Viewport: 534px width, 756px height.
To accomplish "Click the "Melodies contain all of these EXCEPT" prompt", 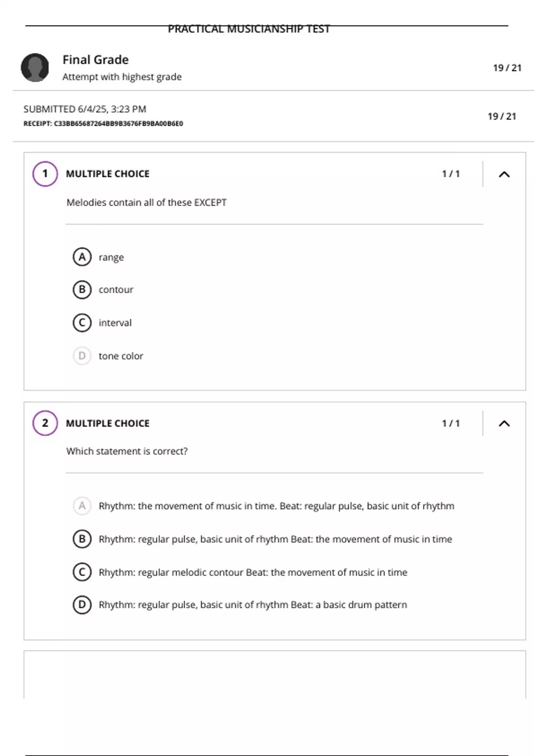I will coord(146,203).
